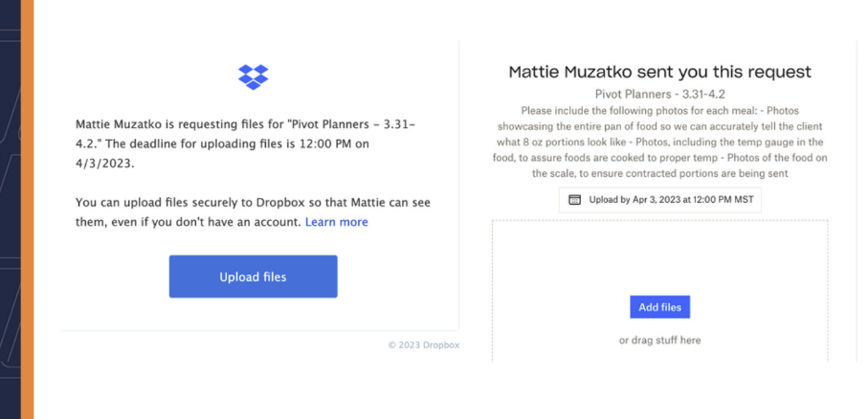
Task: Click the Dropbox logo icon
Action: click(253, 77)
